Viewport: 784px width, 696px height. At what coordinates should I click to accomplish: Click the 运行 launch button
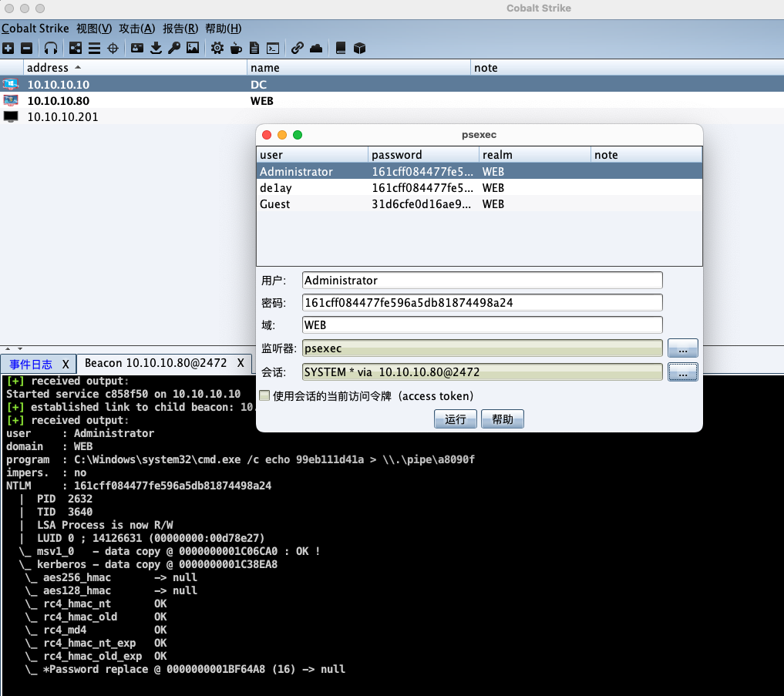[x=455, y=419]
